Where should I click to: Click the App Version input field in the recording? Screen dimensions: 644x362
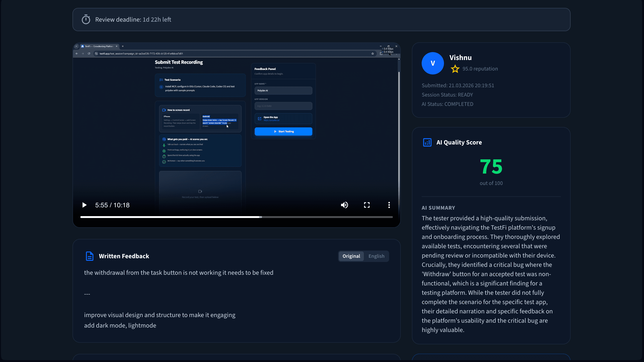(283, 106)
